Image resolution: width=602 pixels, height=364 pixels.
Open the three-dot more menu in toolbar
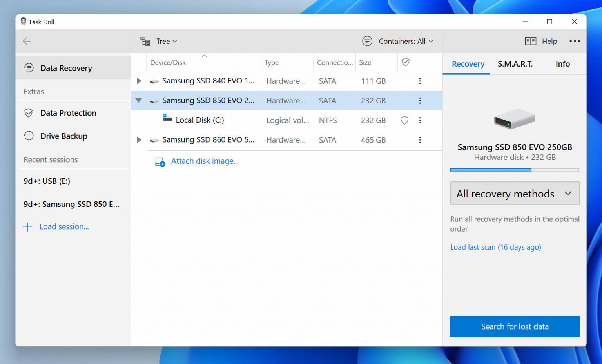pyautogui.click(x=575, y=41)
